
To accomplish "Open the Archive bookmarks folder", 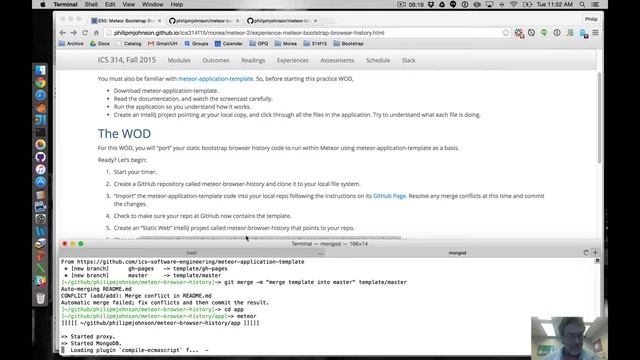I will (x=71, y=43).
